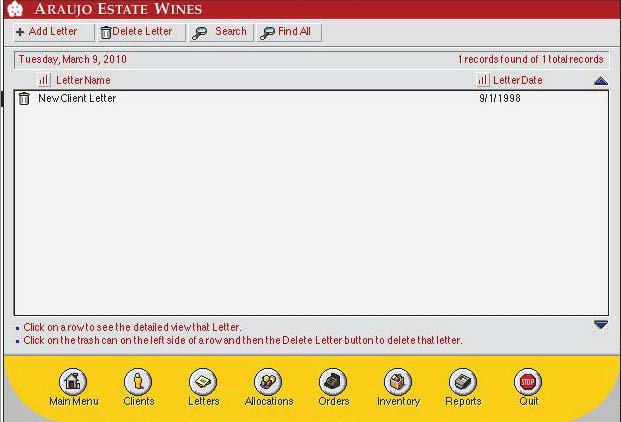The image size is (621, 422).
Task: Click the down arrow scroll button
Action: coord(601,325)
